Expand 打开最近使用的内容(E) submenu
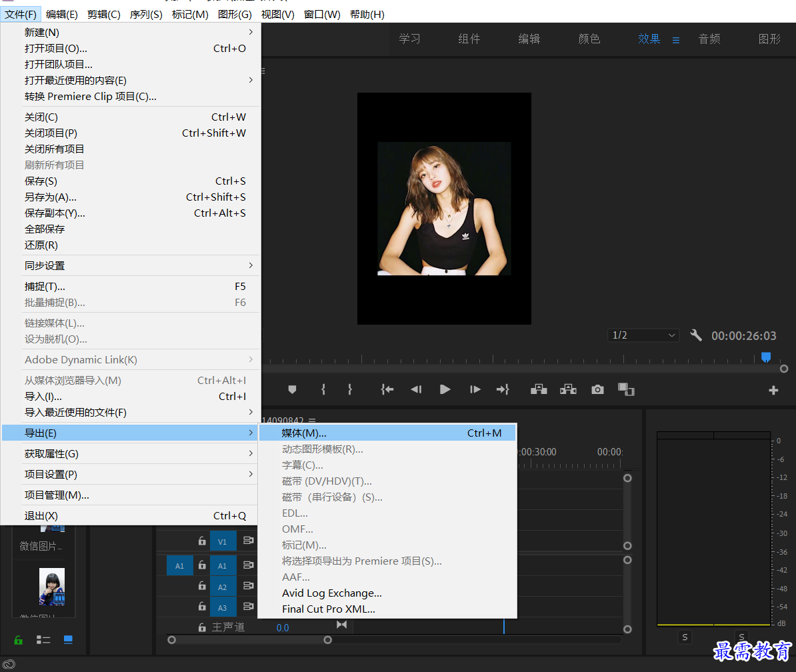796x672 pixels. pos(131,80)
